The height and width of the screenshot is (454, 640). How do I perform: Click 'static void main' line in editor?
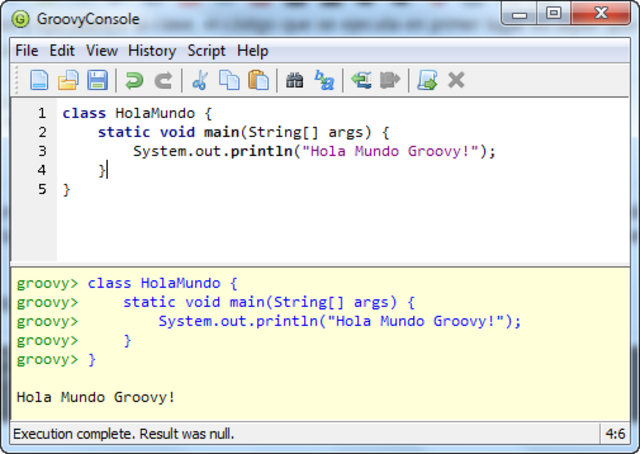(x=243, y=132)
